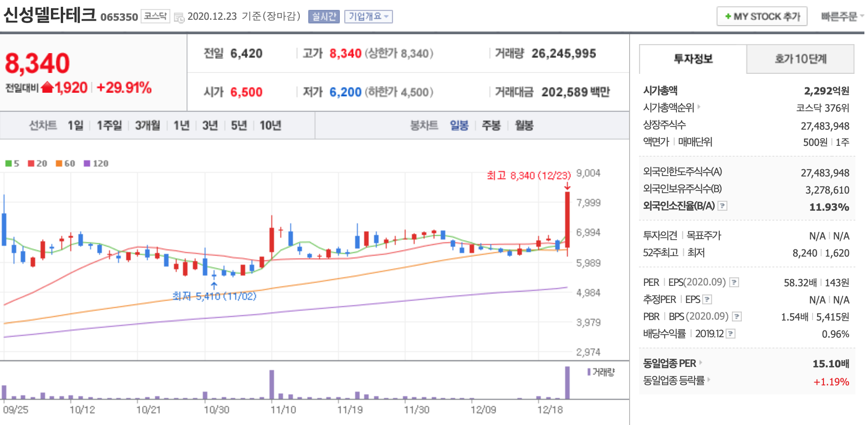Select the 주봉 weekly candle chart
This screenshot has height=425, width=868.
(x=491, y=125)
